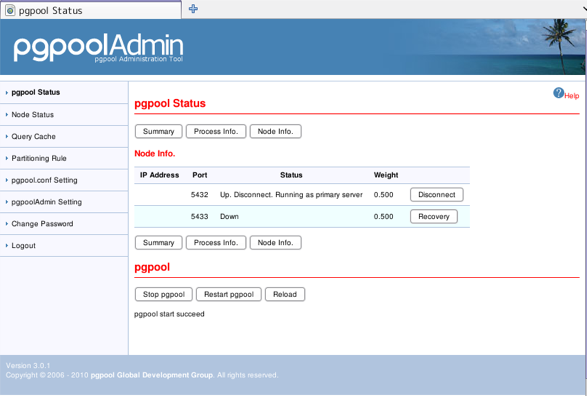Click the Port column header
The image size is (587, 396).
tap(200, 175)
